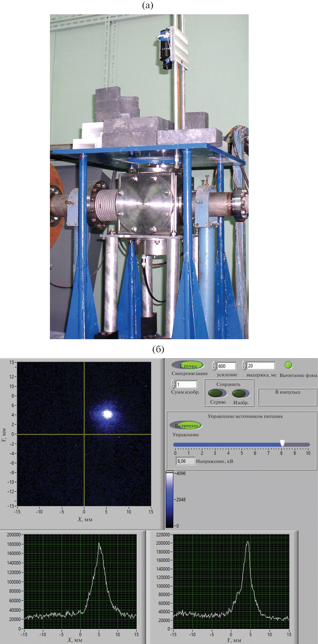Image resolution: width=318 pixels, height=644 pixels.
Task: Select the Напряжение field showing 8,06
Action: pyautogui.click(x=185, y=461)
